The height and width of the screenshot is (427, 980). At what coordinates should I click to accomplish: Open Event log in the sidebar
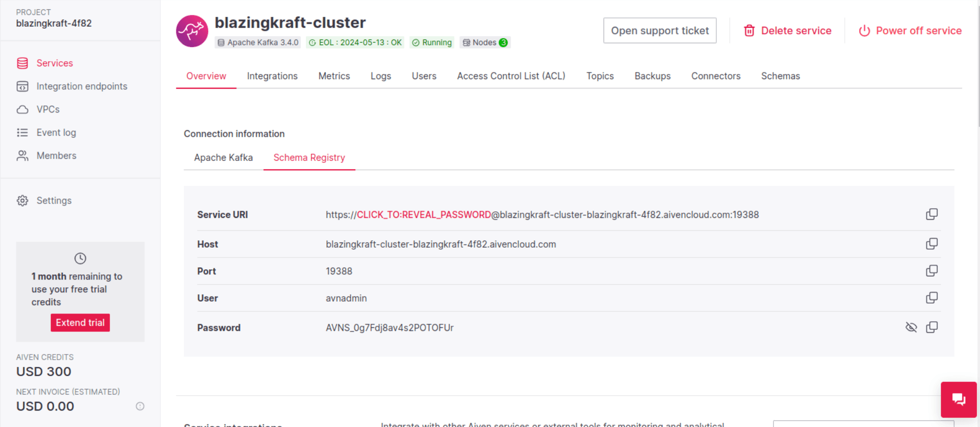[x=56, y=133]
